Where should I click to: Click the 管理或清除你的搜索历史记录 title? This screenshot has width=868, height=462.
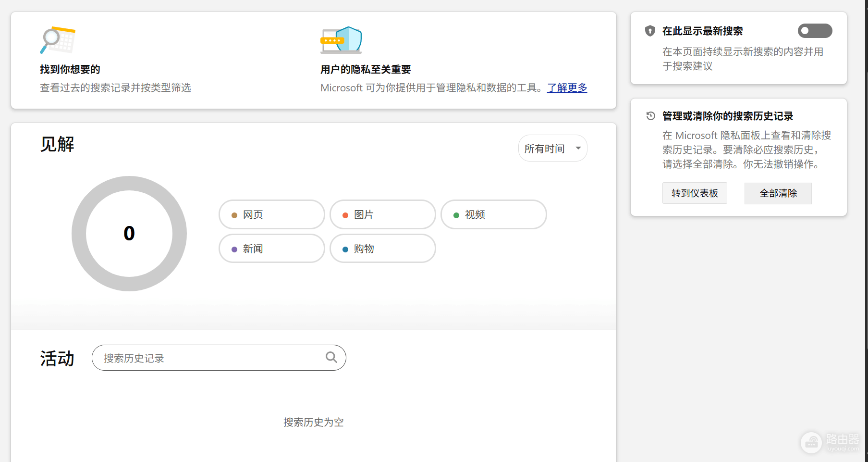pos(728,116)
